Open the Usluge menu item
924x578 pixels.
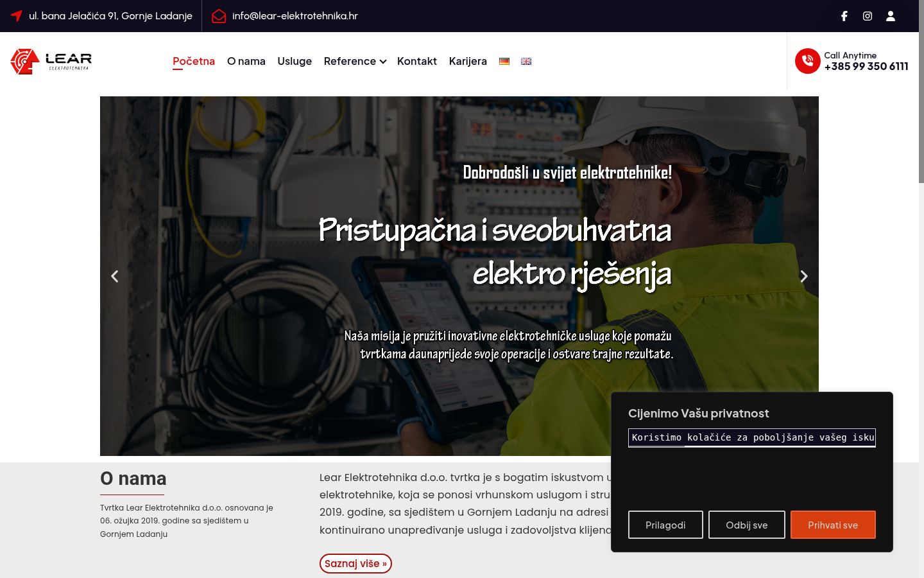point(295,61)
